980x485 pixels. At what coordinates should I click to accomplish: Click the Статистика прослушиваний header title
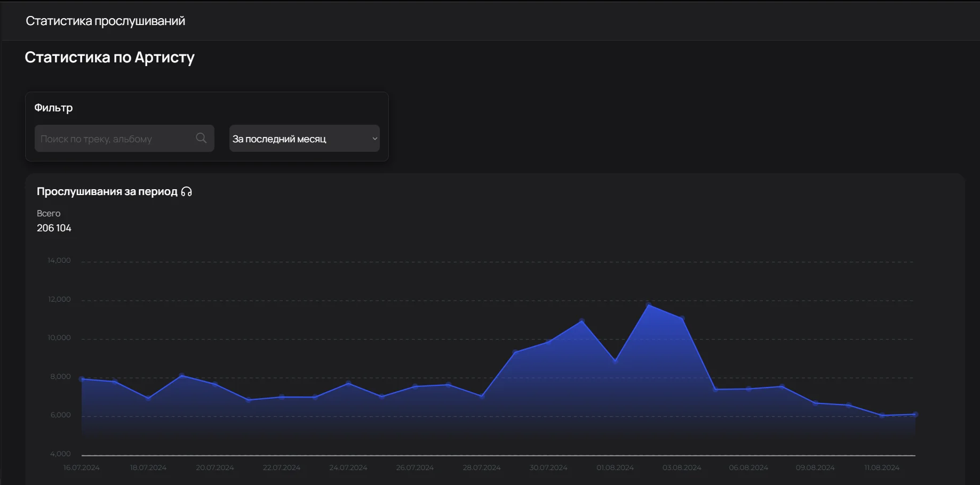coord(105,21)
